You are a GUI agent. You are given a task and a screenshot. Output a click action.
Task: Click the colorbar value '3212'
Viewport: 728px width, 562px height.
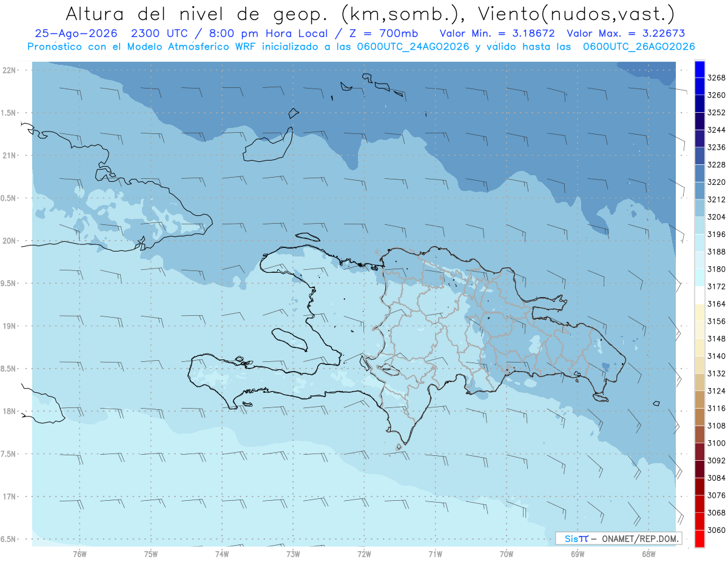[716, 199]
